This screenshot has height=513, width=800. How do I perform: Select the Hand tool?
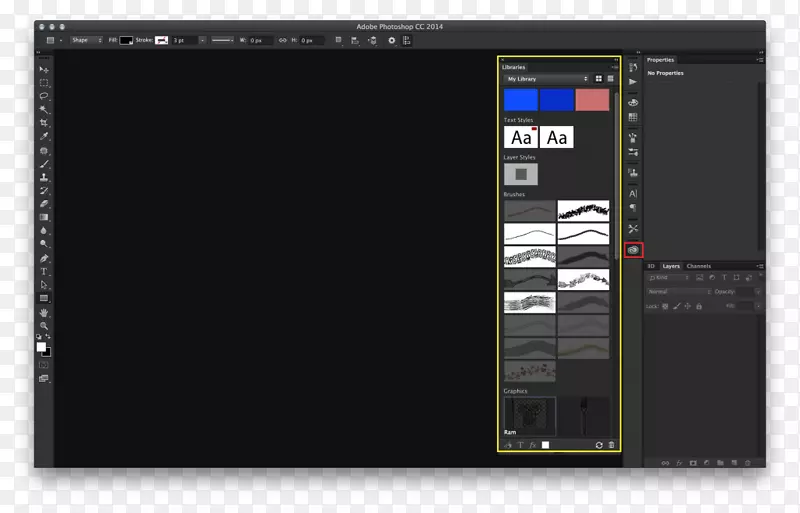44,312
